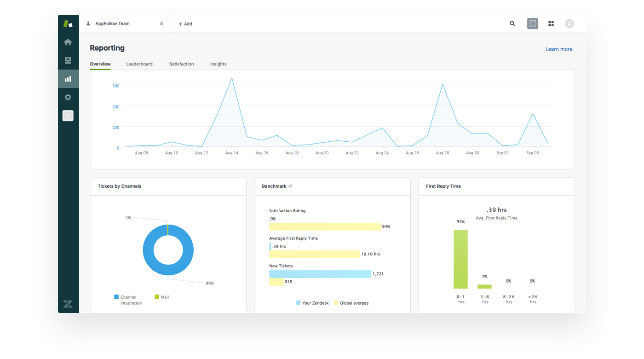Click the Learn more link

pyautogui.click(x=559, y=49)
